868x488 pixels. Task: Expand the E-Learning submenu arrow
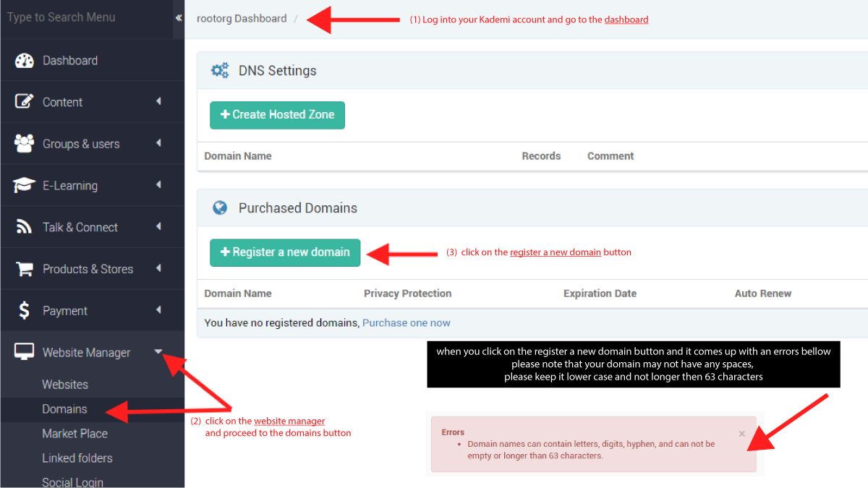click(x=158, y=185)
